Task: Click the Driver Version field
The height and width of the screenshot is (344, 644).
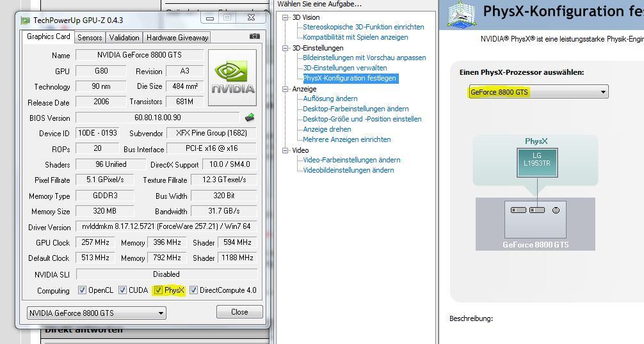Action: [x=166, y=226]
